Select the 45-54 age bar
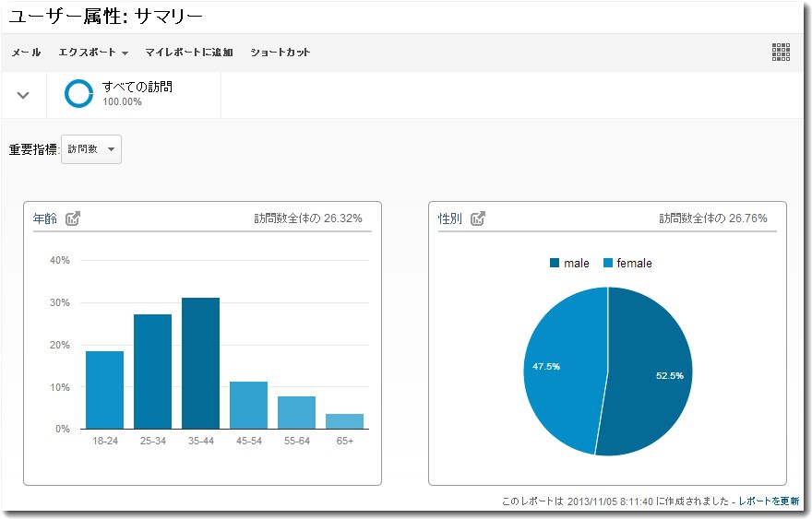The width and height of the screenshot is (812, 519). [x=248, y=406]
